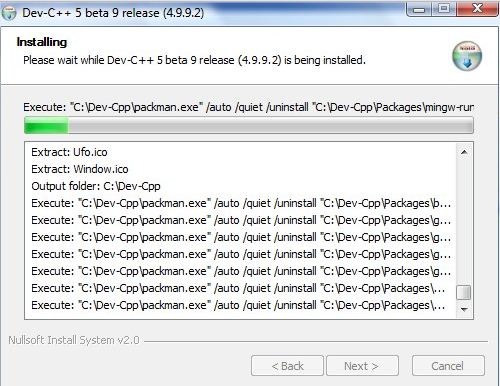This screenshot has height=386, width=500.
Task: Click the 'Installing' header text
Action: (x=42, y=42)
